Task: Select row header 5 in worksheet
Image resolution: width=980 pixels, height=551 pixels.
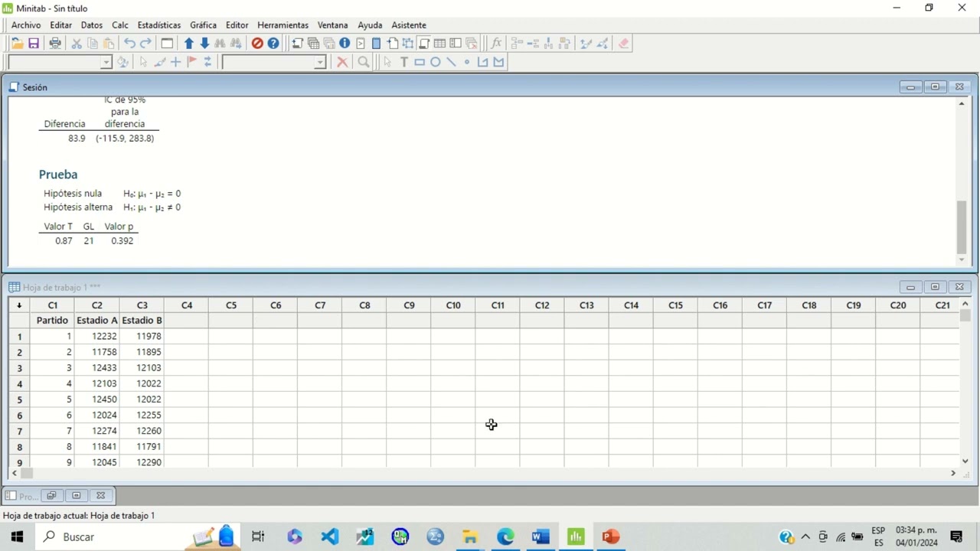Action: [x=19, y=399]
